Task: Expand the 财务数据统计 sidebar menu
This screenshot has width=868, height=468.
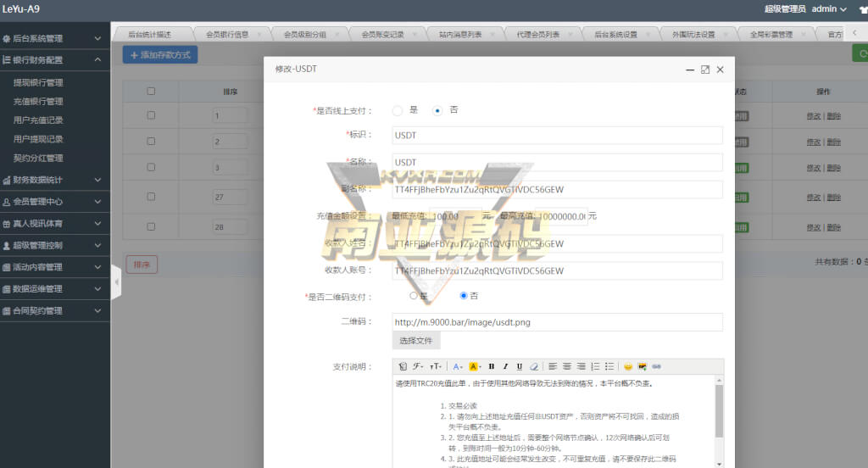Action: click(x=55, y=180)
